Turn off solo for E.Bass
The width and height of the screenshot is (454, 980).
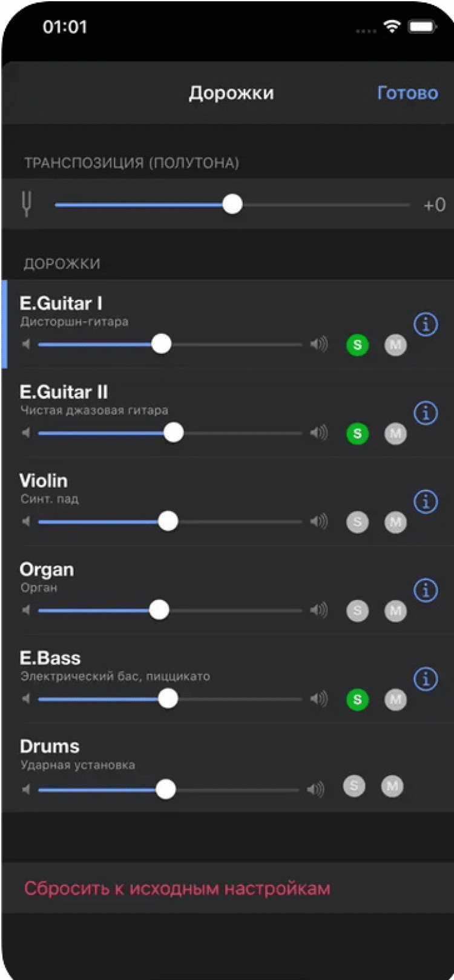click(x=357, y=699)
